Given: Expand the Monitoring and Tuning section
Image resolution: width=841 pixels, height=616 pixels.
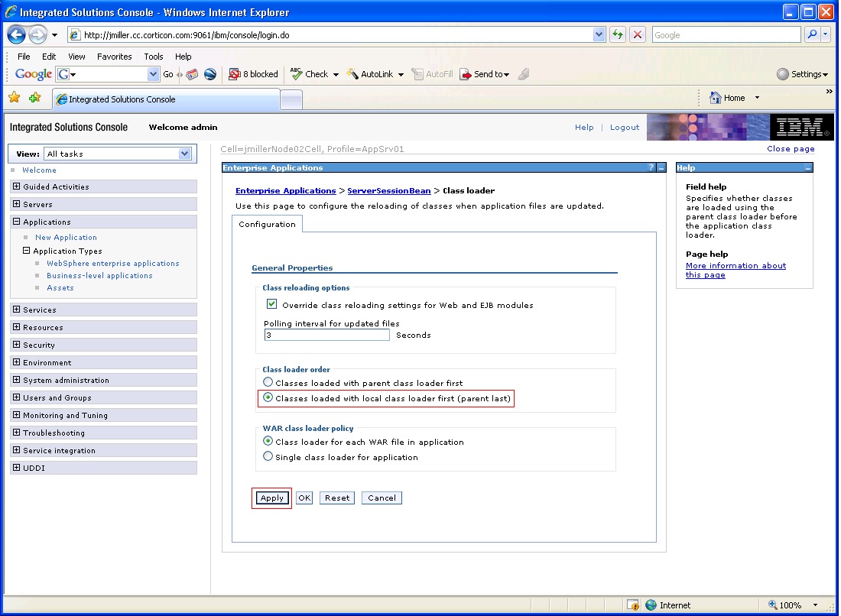Looking at the screenshot, I should coord(17,415).
